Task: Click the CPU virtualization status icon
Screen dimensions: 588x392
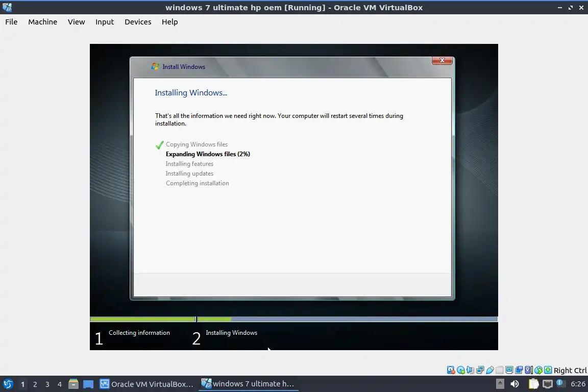Action: pyautogui.click(x=529, y=370)
